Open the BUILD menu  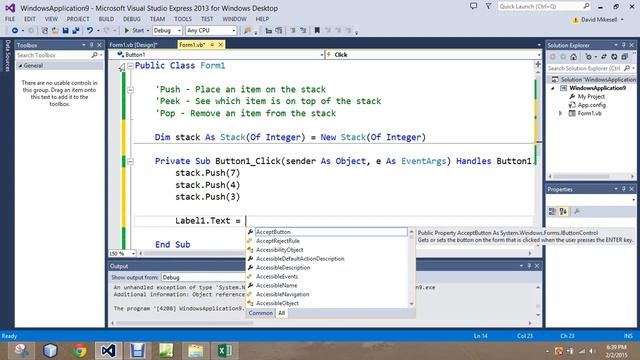pyautogui.click(x=106, y=19)
